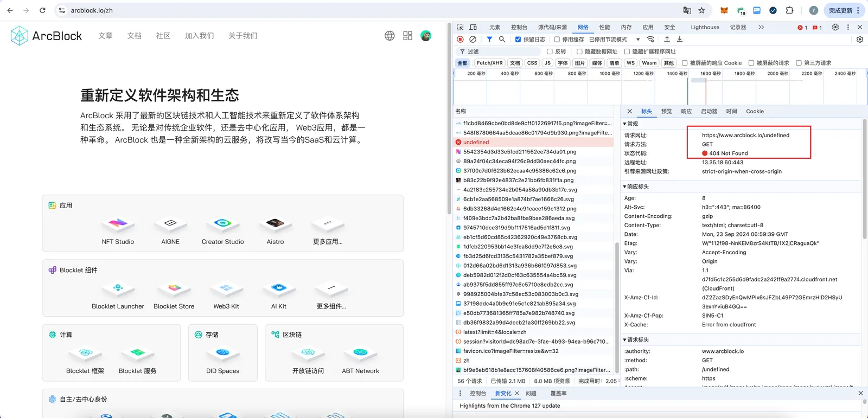Check the 被屏蔽的请求 checkbox
Image resolution: width=868 pixels, height=418 pixels.
point(751,63)
